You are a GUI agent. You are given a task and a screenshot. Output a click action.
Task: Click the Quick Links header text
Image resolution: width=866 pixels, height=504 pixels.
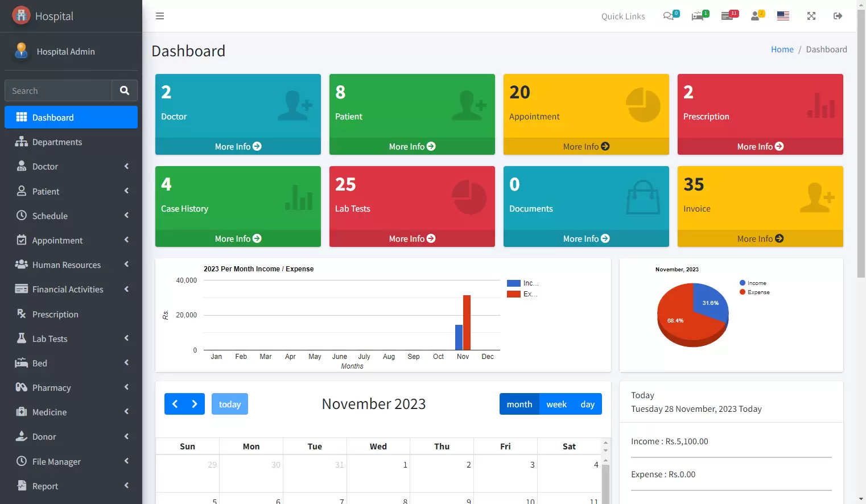623,16
